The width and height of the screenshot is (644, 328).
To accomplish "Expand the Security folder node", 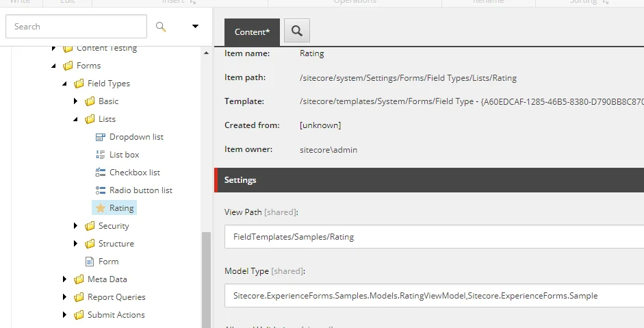I will 75,226.
